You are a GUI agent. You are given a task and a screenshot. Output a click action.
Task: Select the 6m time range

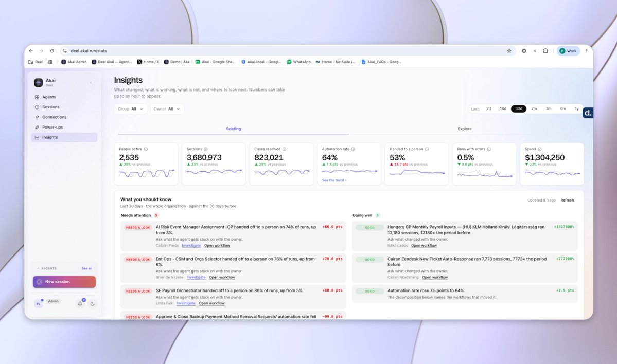pos(563,109)
